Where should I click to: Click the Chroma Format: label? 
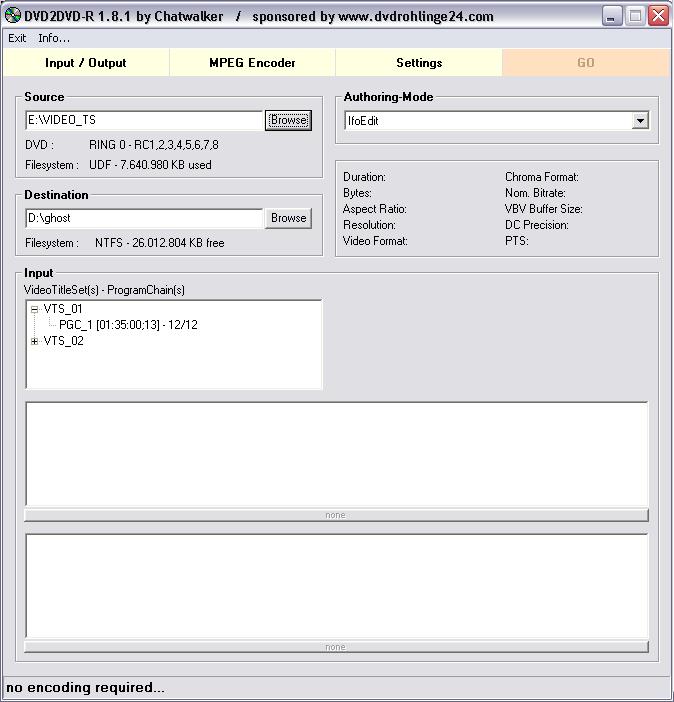click(x=542, y=177)
